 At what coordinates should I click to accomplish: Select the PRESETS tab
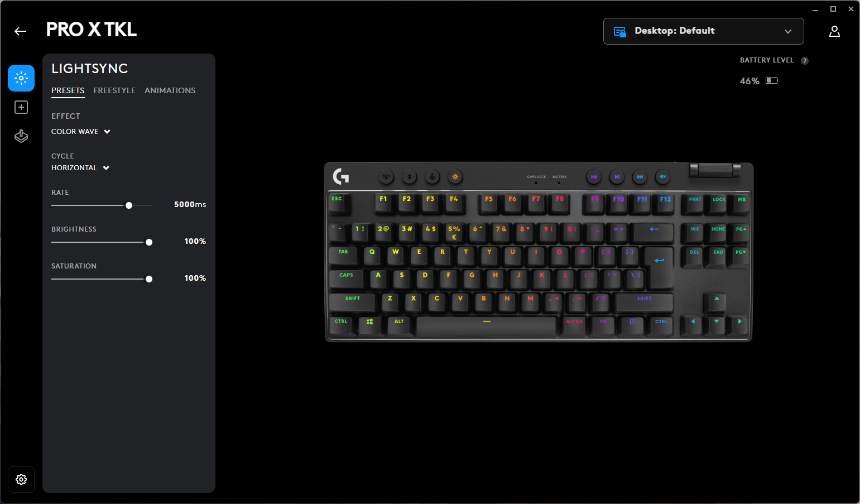tap(68, 90)
